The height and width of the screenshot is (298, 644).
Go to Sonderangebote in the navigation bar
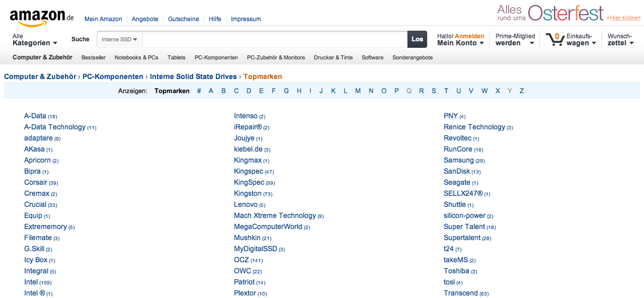tap(412, 57)
